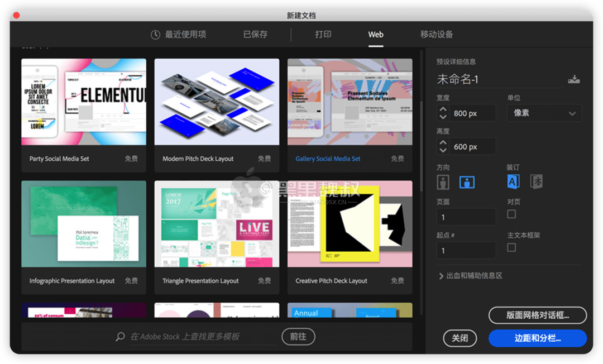Select the landscape orientation icon
Screen dimensions: 603x364
point(468,181)
